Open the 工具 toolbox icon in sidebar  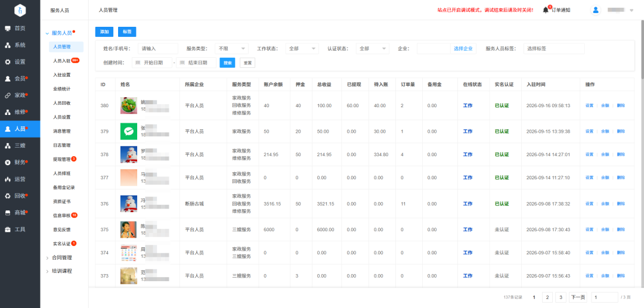point(7,229)
